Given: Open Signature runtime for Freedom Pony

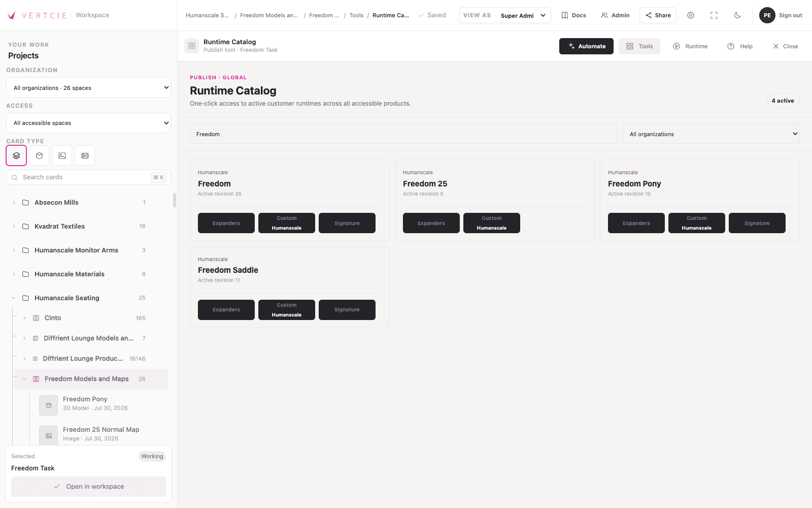Looking at the screenshot, I should coord(757,223).
